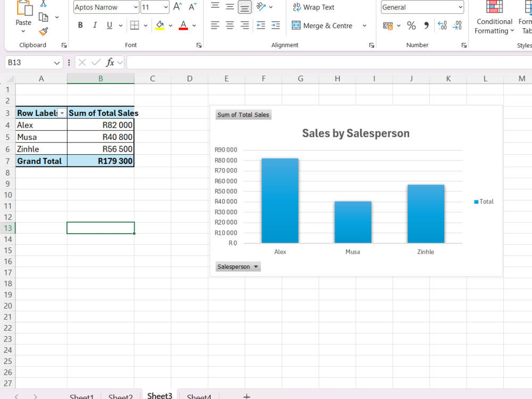
Task: Expand Merge & Centre options arrow
Action: click(x=364, y=26)
